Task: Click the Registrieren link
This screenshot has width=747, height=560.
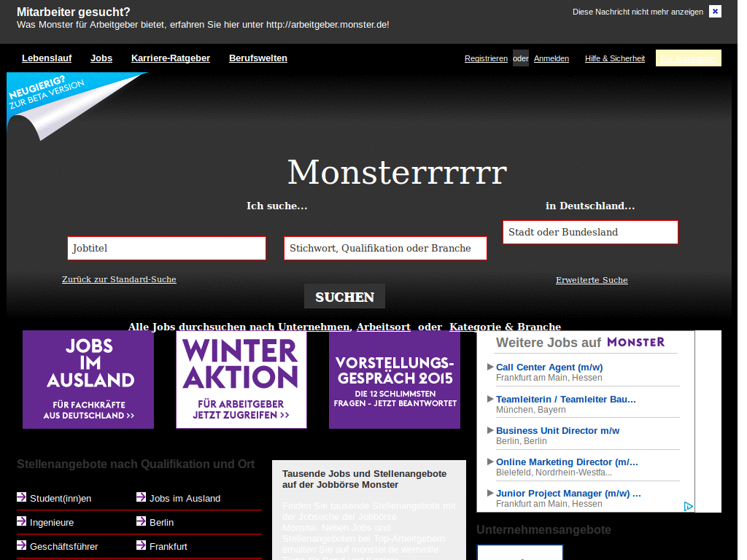Action: tap(486, 58)
